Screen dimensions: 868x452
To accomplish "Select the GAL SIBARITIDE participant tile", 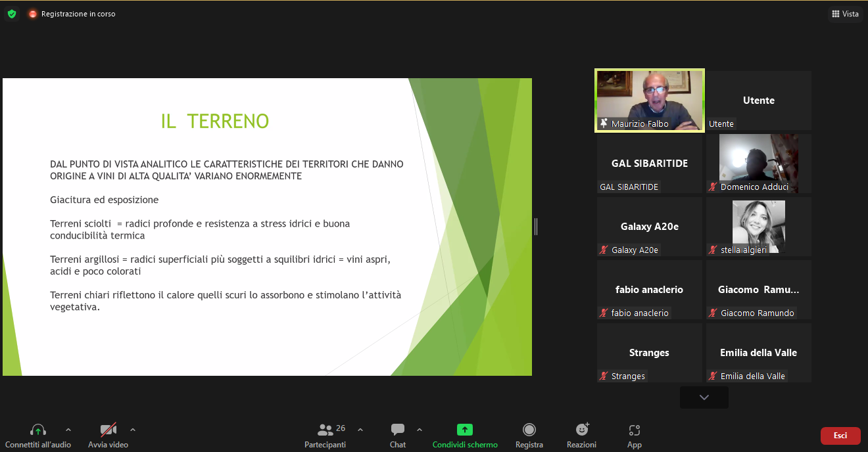I will (x=650, y=164).
